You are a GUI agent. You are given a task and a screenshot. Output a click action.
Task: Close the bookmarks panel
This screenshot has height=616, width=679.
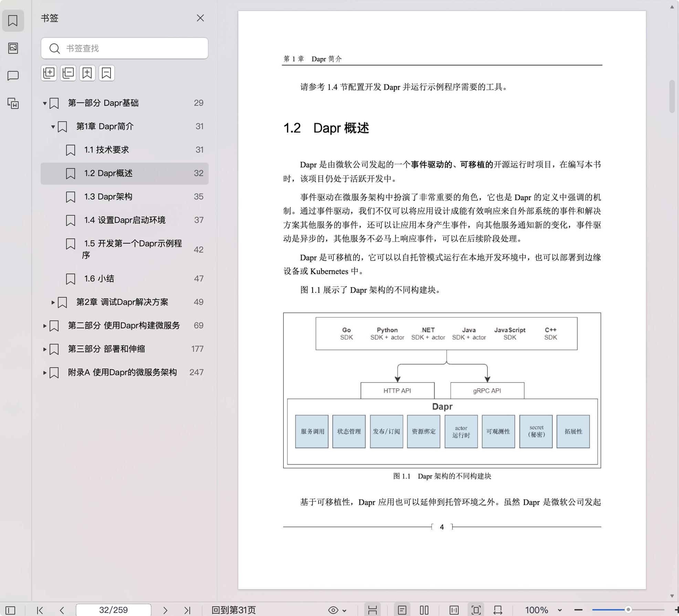pos(200,18)
